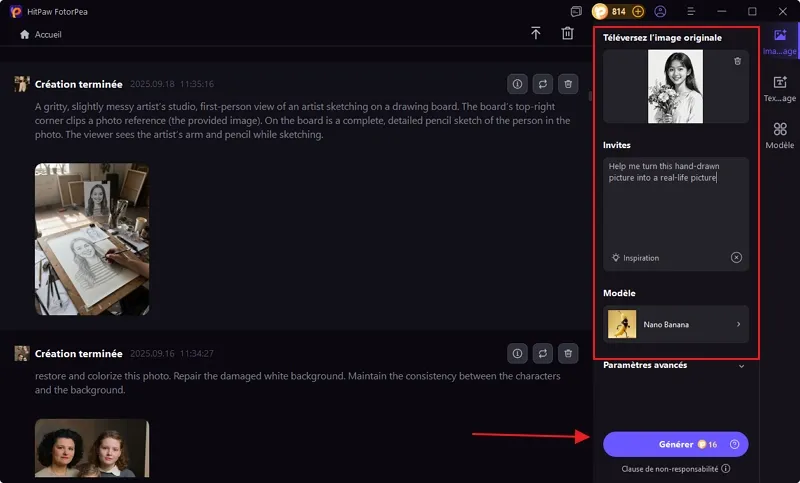800x483 pixels.
Task: Open info for the 11:35:16 creation
Action: [517, 84]
